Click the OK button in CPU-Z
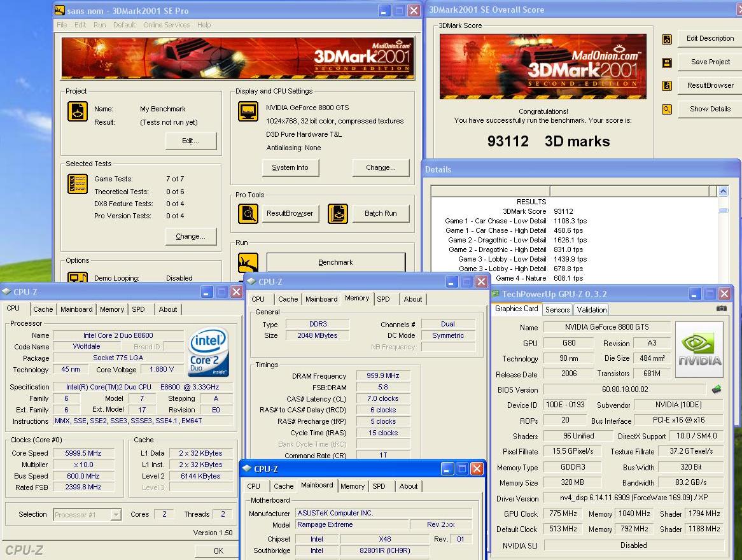 (218, 550)
